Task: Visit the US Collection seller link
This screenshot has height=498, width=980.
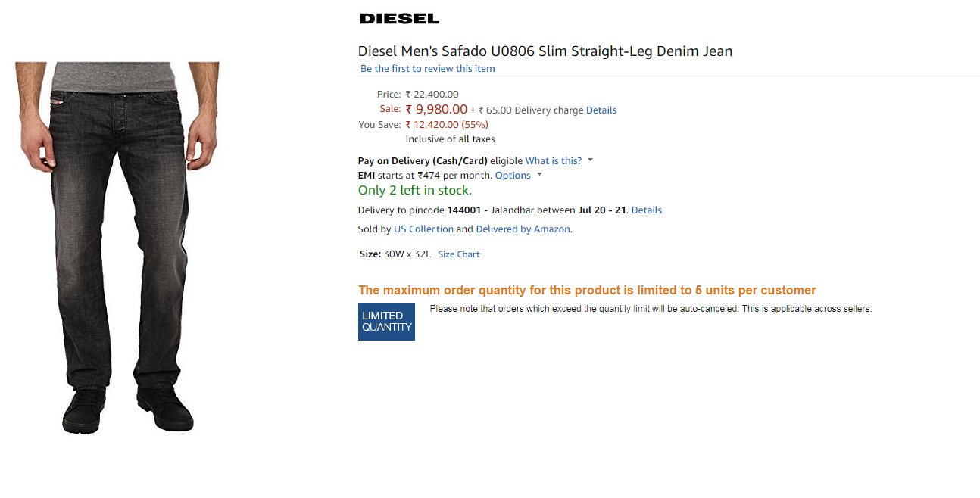Action: tap(423, 229)
